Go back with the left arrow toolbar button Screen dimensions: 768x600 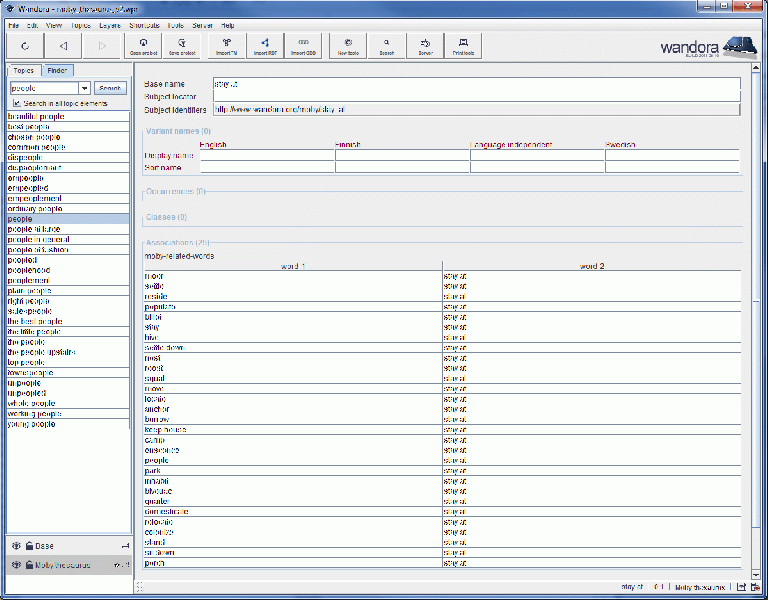pyautogui.click(x=64, y=46)
